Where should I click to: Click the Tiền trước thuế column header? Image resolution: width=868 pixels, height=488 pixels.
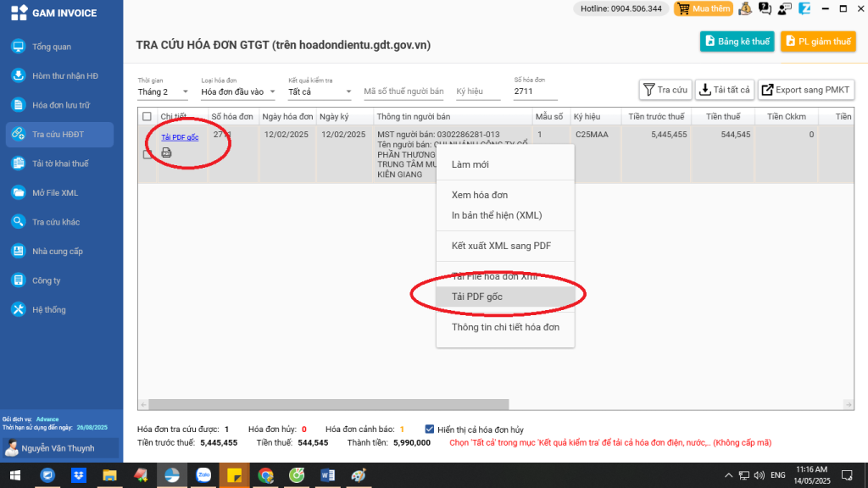656,117
